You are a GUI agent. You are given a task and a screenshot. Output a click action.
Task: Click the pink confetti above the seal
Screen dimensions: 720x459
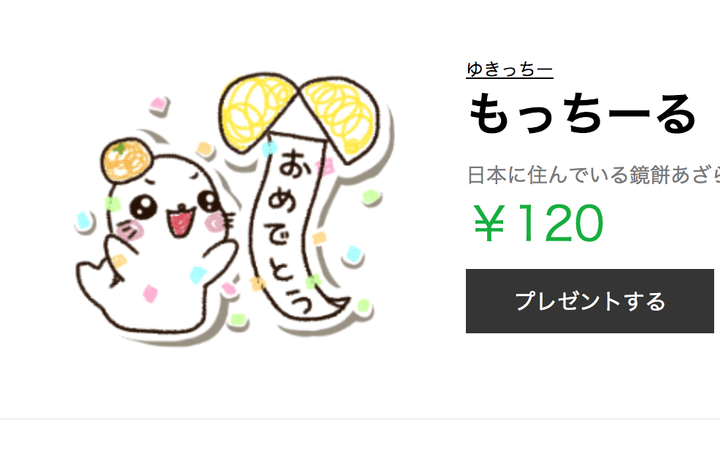click(158, 104)
